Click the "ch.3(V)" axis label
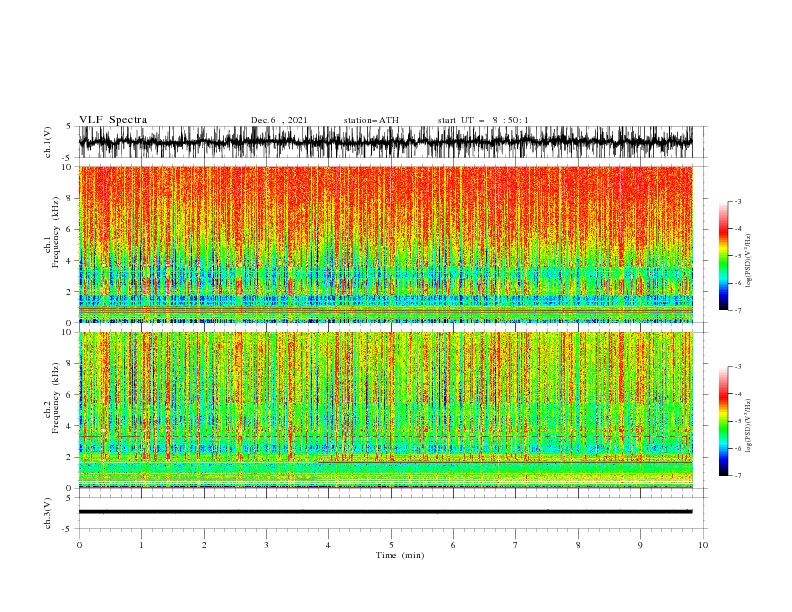This screenshot has width=792, height=612. (x=48, y=513)
